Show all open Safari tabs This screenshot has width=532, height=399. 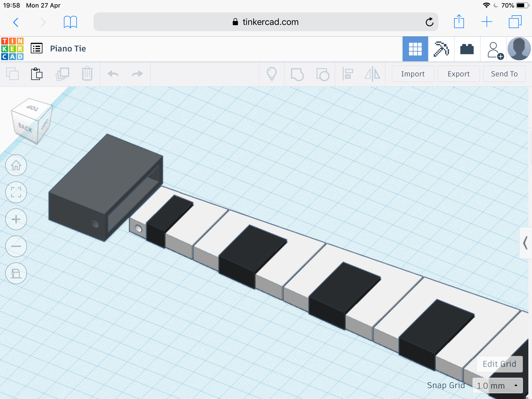click(515, 22)
